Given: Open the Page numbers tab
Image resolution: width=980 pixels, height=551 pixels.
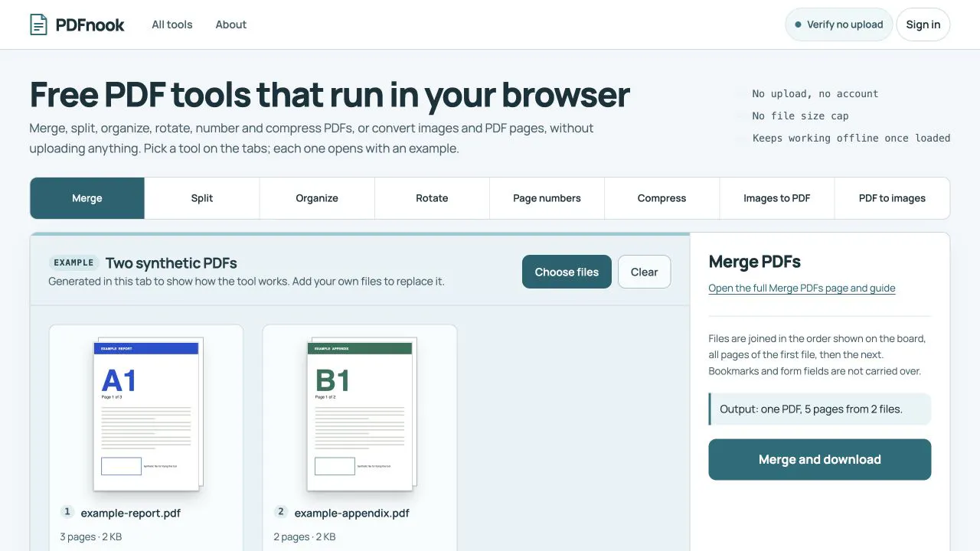Looking at the screenshot, I should 547,198.
